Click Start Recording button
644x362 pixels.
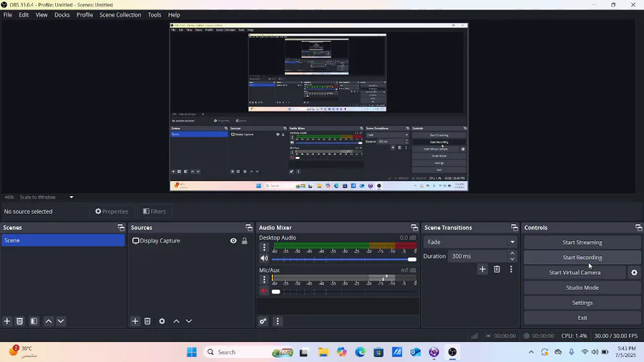click(x=582, y=258)
